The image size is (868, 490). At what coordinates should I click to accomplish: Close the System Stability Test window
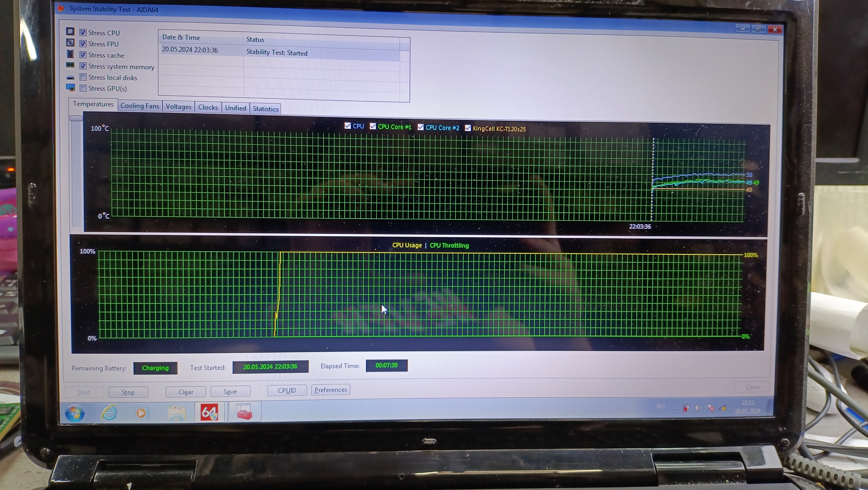click(775, 30)
